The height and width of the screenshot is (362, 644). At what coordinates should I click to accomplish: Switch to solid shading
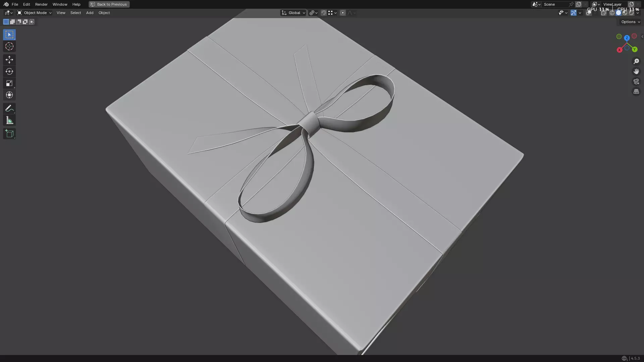click(x=619, y=13)
